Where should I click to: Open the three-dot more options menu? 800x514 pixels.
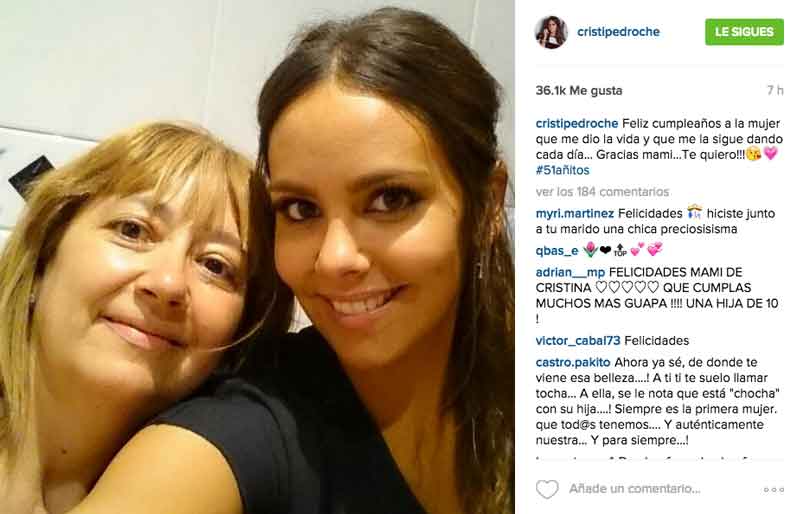773,489
